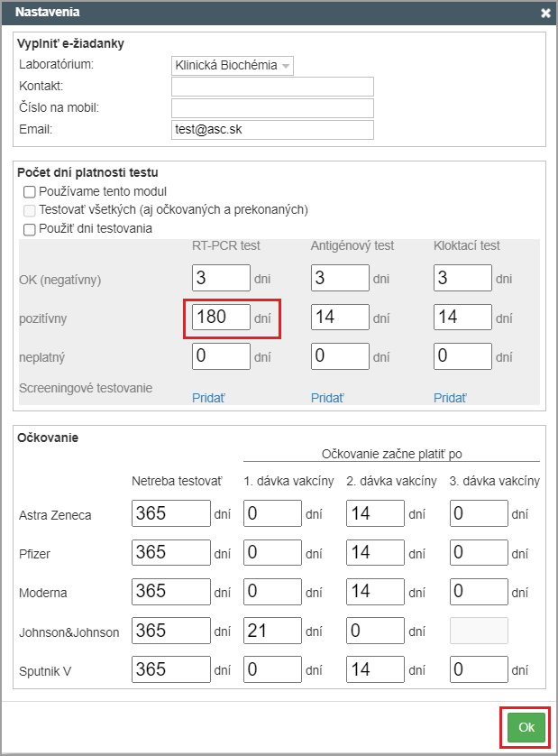Click Astra Zeneca 3. dávka field

479,513
